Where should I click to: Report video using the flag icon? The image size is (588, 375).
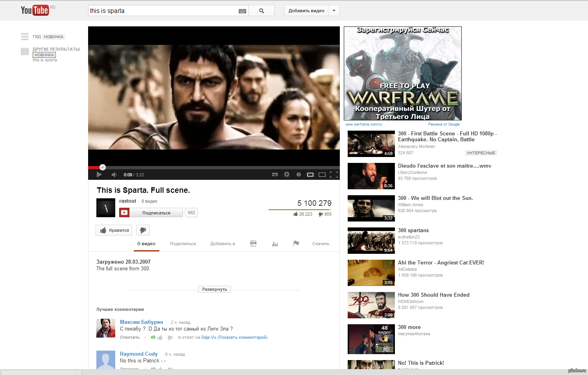pyautogui.click(x=296, y=244)
